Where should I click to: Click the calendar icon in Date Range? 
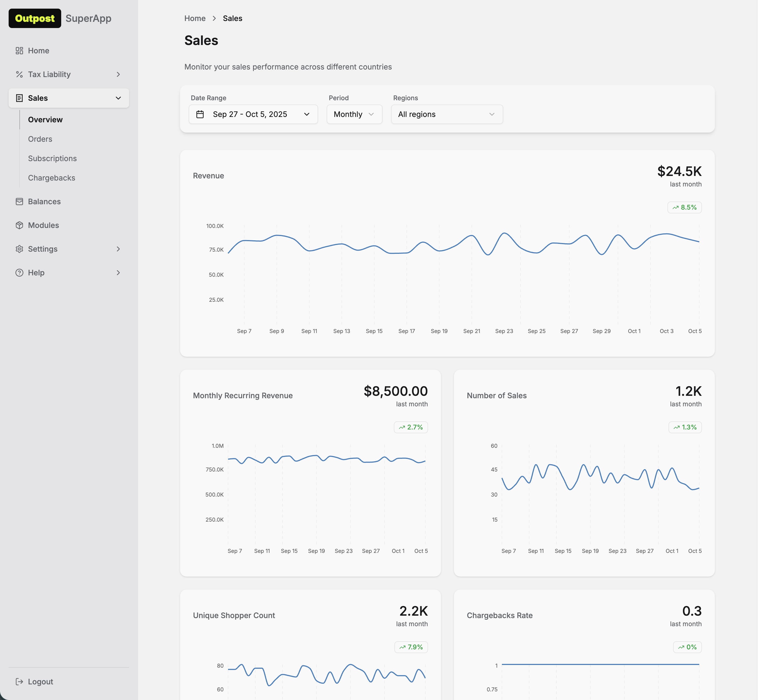[200, 115]
